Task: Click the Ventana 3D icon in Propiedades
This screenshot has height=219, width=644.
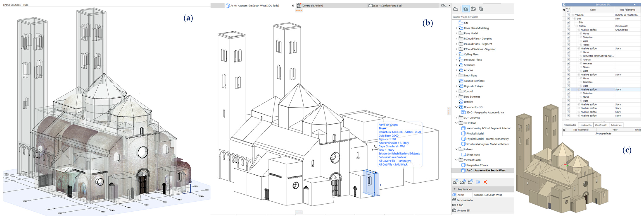Action: pos(454,211)
